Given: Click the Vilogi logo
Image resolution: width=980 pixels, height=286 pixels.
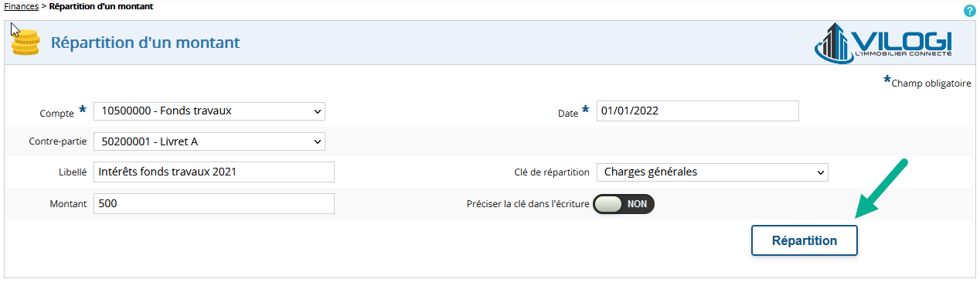Looking at the screenshot, I should pos(883,43).
